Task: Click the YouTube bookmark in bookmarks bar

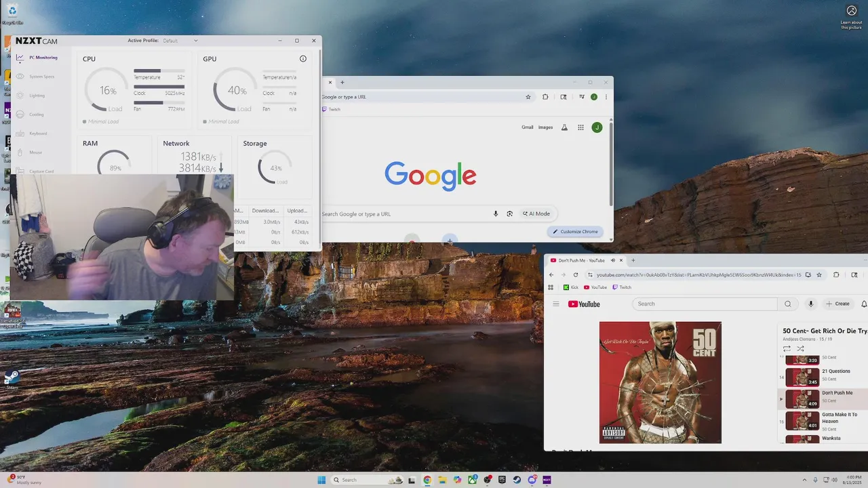Action: pos(595,287)
